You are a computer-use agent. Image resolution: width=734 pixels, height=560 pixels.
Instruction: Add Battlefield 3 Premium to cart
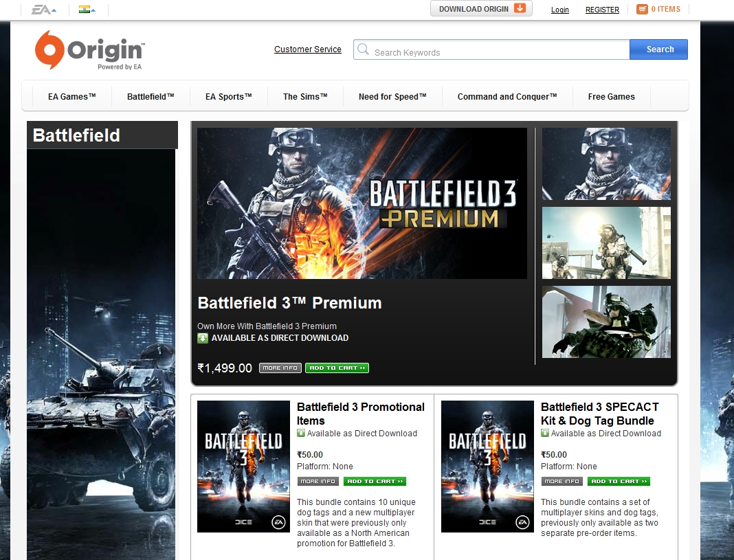tap(337, 368)
